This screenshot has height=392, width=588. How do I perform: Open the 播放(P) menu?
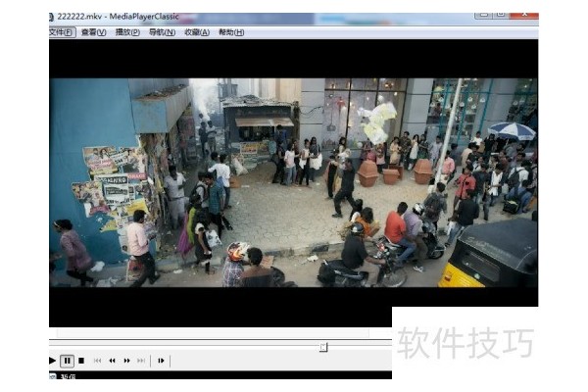point(127,32)
